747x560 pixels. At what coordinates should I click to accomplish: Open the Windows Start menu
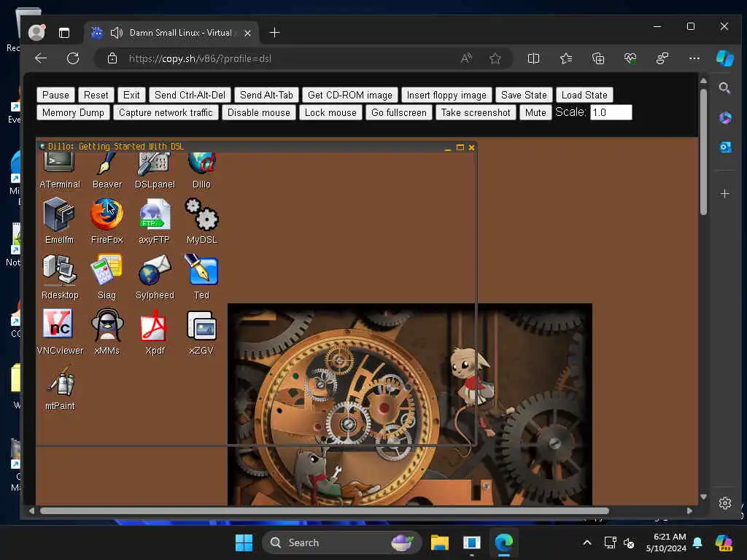click(x=244, y=542)
